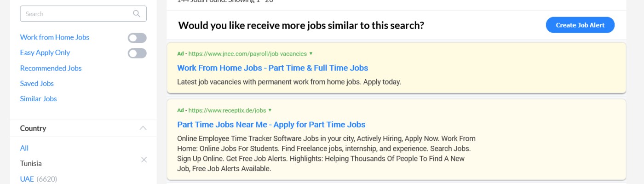The width and height of the screenshot is (644, 184).
Task: Go to Saved Jobs
Action: (37, 83)
